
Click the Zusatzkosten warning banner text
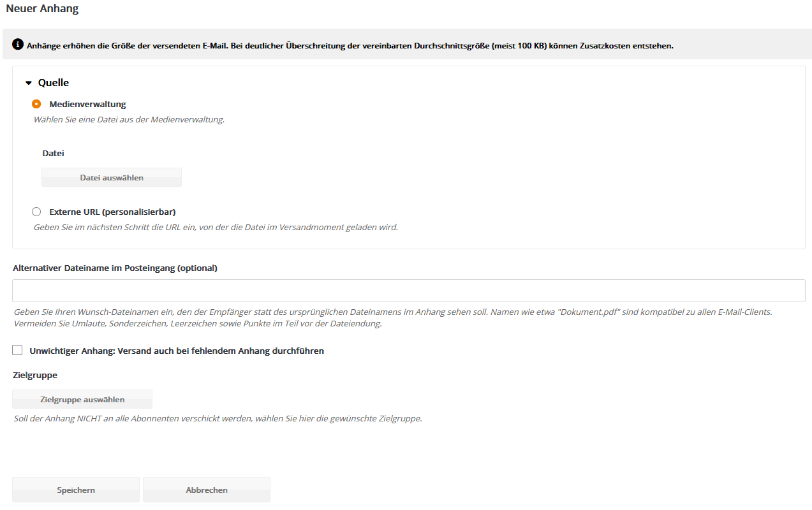350,46
